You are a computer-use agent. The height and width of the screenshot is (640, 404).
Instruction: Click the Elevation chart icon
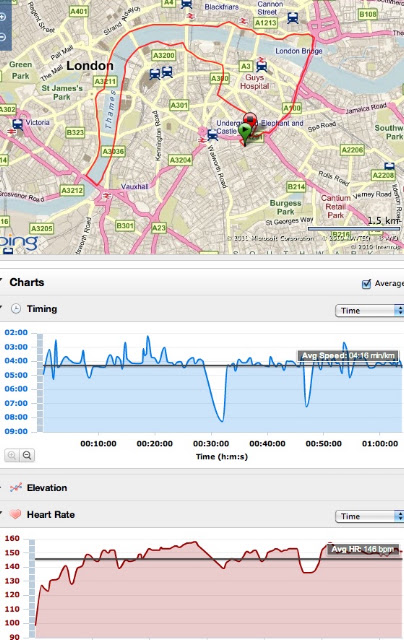point(16,487)
